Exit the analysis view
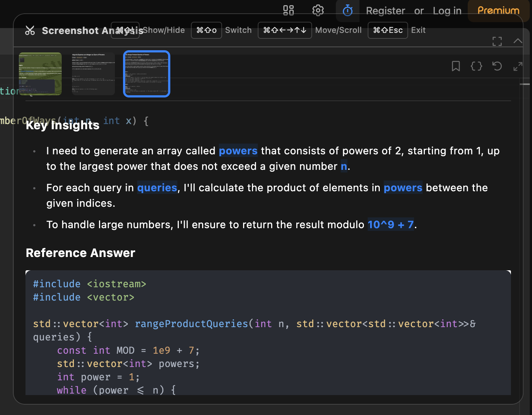This screenshot has height=415, width=532. pyautogui.click(x=418, y=30)
